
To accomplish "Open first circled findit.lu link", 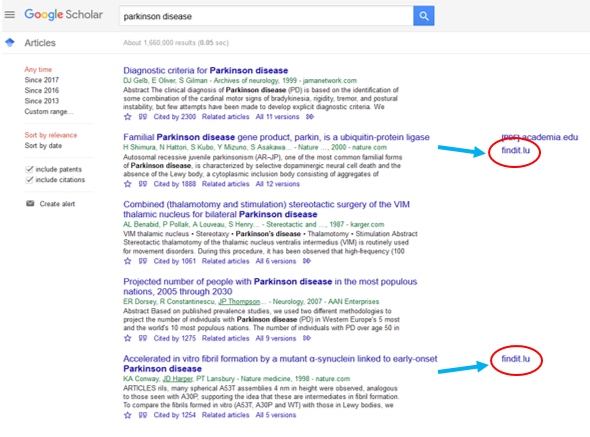I will point(515,150).
